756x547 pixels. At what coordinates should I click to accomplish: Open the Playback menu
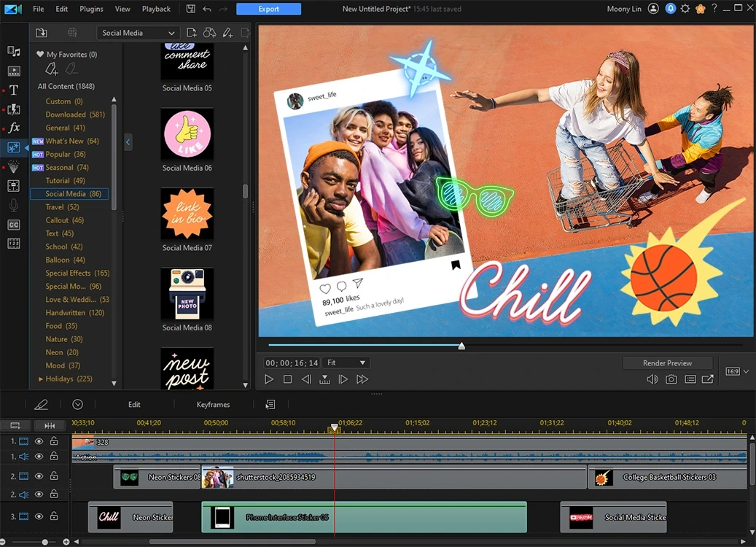[x=156, y=9]
